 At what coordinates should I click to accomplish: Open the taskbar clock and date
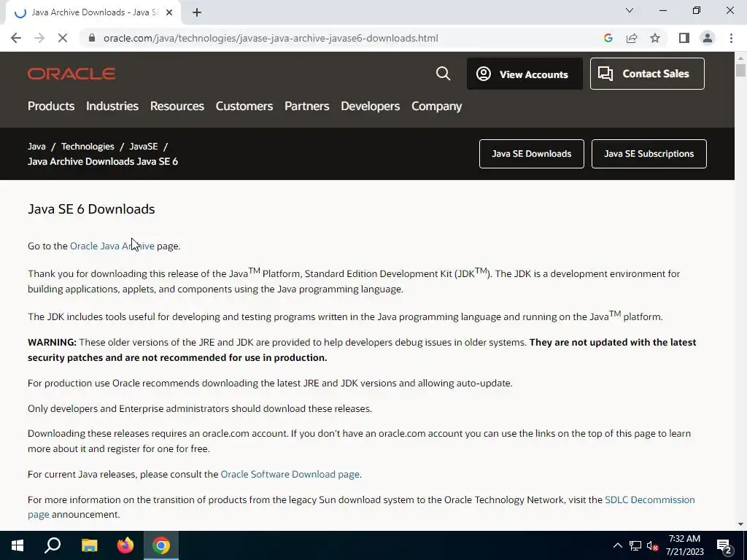pos(684,545)
